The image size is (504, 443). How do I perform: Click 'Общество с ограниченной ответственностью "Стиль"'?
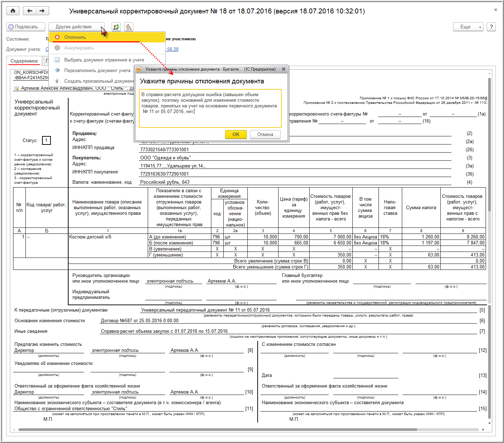71,409
